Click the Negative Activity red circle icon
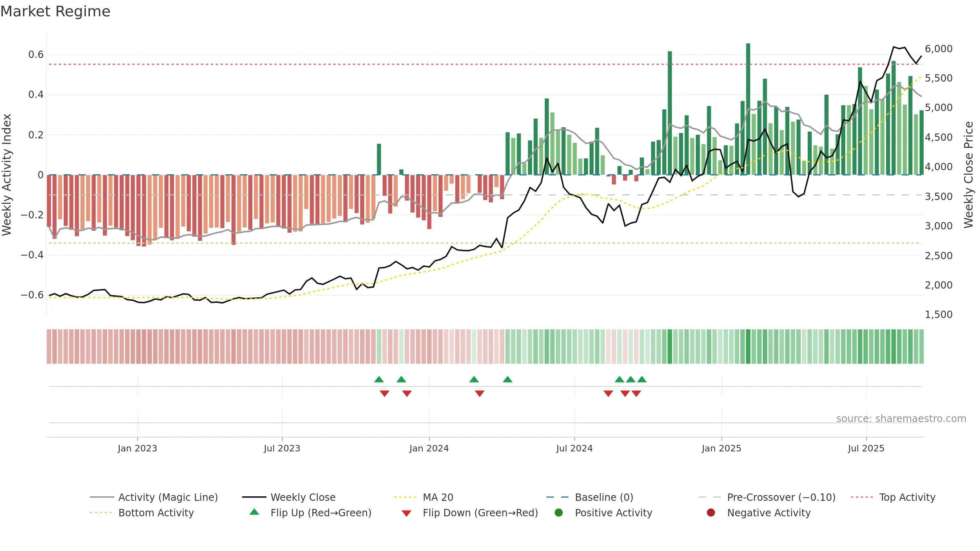This screenshot has width=980, height=551. [x=711, y=513]
